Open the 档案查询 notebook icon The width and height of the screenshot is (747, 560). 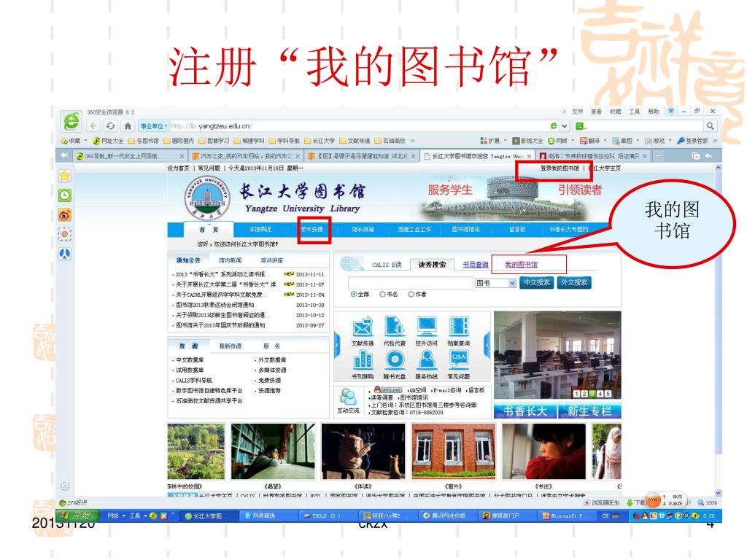(459, 327)
